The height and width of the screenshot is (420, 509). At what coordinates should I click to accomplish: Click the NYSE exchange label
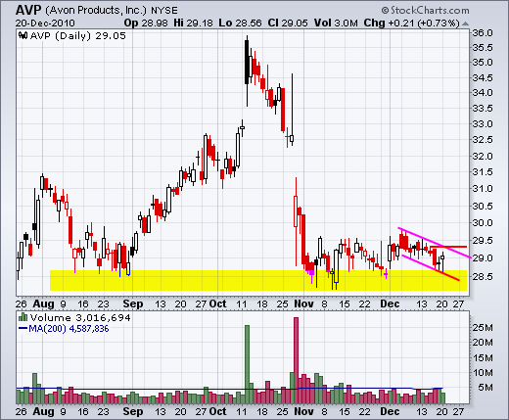coord(164,11)
